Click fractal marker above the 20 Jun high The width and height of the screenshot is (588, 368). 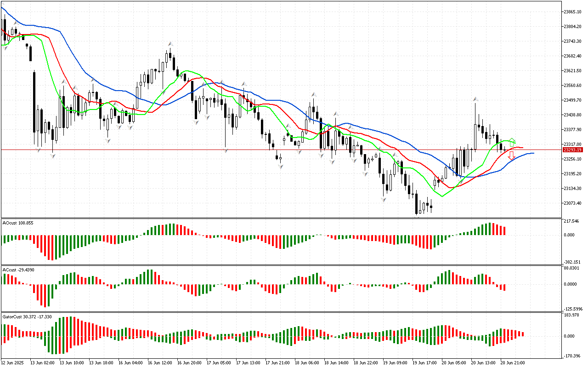475,99
